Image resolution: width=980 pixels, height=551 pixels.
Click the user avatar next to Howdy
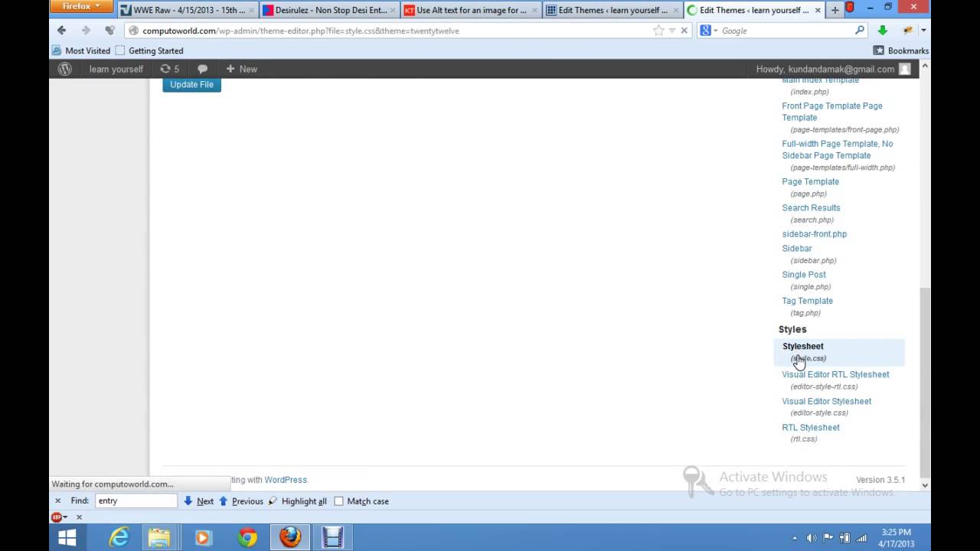click(904, 69)
